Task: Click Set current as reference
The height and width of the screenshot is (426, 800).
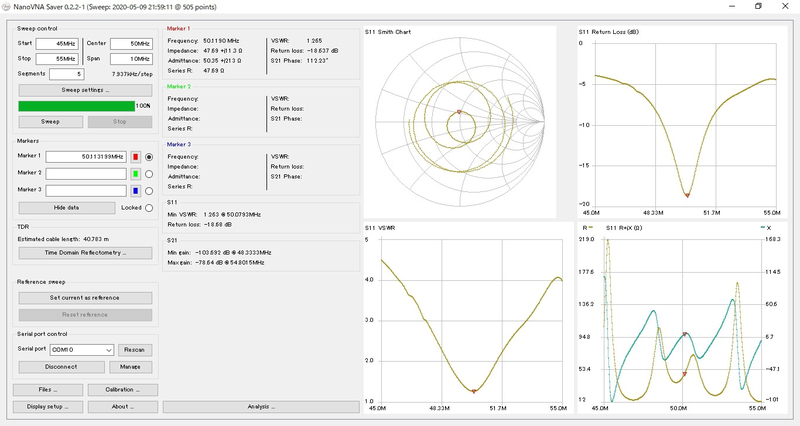Action: pyautogui.click(x=85, y=298)
